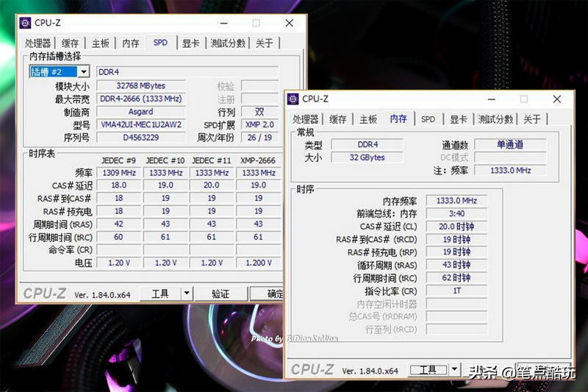Click the 20.0 时钟 CAS latency value
Screen dimensions: 588x392
[456, 227]
